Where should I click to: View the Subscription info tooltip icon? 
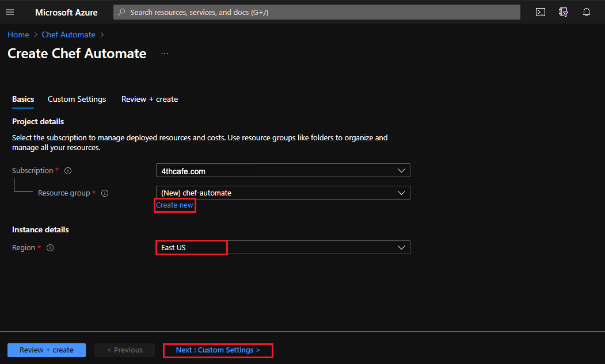click(x=67, y=170)
